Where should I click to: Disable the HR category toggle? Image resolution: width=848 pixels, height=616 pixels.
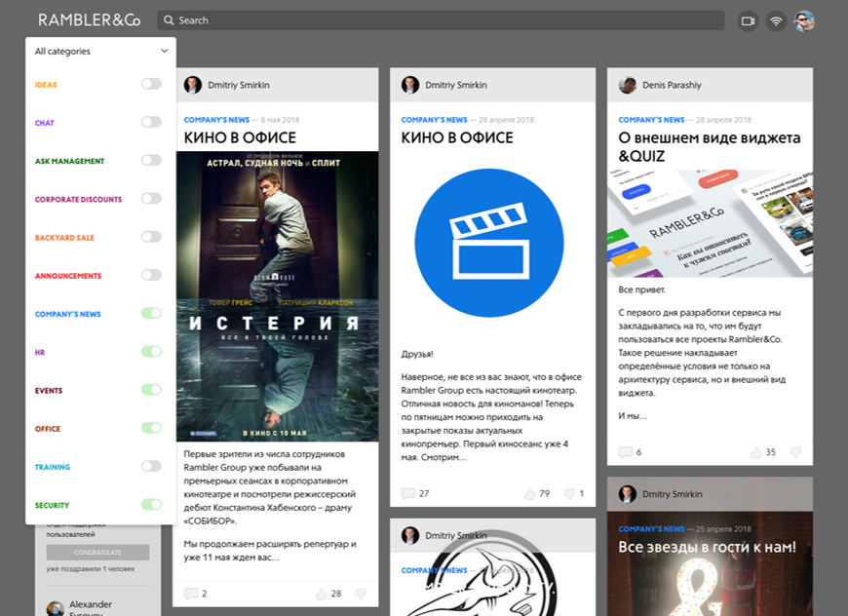(x=151, y=352)
